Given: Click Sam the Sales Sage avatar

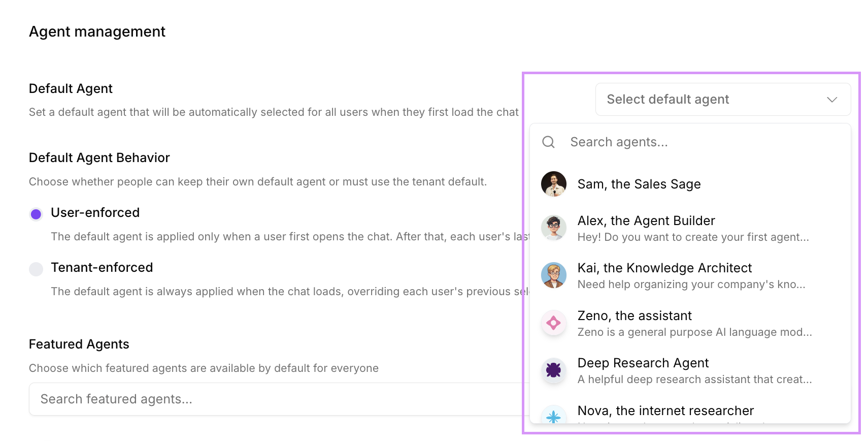Looking at the screenshot, I should (x=553, y=184).
